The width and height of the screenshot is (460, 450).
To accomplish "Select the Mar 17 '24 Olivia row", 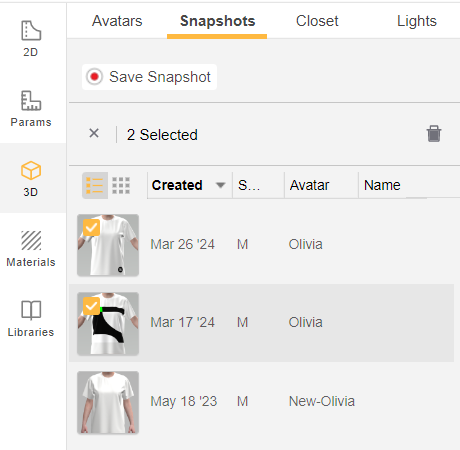I will [261, 323].
